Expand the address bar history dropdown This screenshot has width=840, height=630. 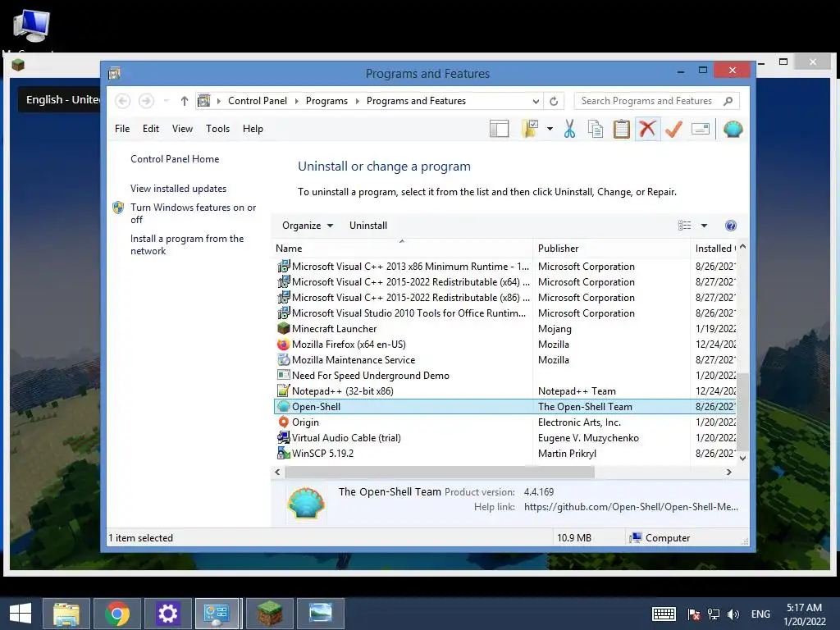[535, 101]
